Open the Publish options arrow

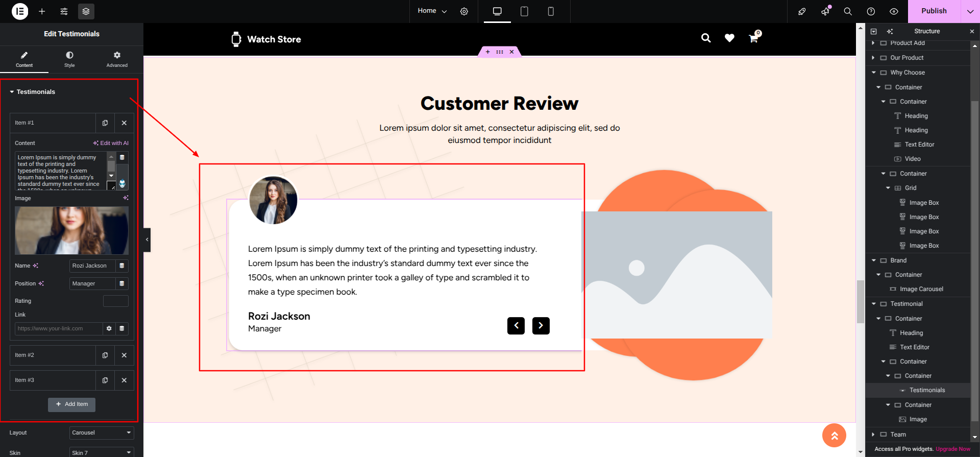pyautogui.click(x=970, y=11)
